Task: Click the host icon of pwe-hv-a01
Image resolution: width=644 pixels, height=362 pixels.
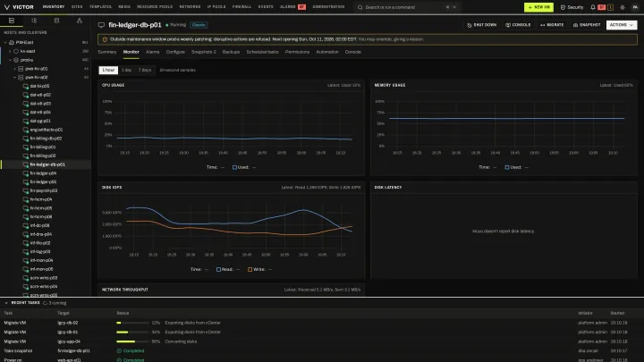Action: coord(21,69)
